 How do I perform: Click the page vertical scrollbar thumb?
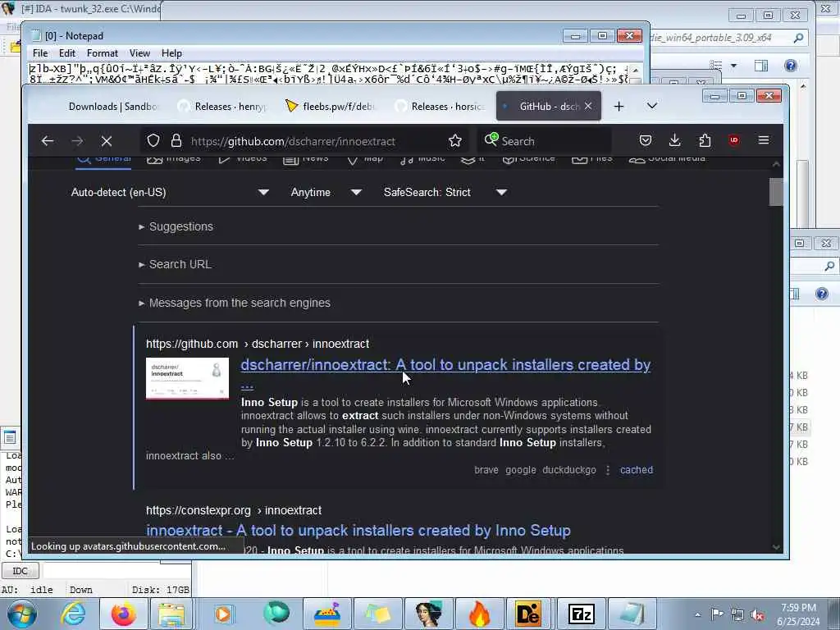pos(776,192)
